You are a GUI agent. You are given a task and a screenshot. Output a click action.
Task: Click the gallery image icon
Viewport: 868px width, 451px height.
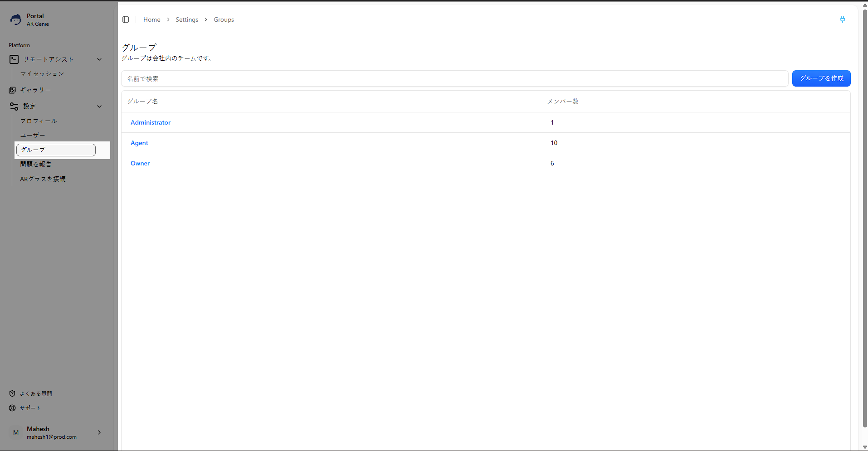12,90
